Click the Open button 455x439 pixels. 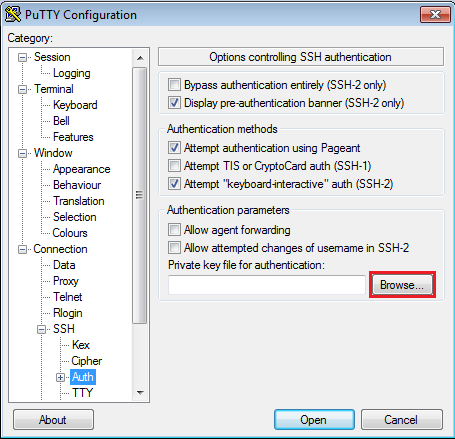(314, 420)
